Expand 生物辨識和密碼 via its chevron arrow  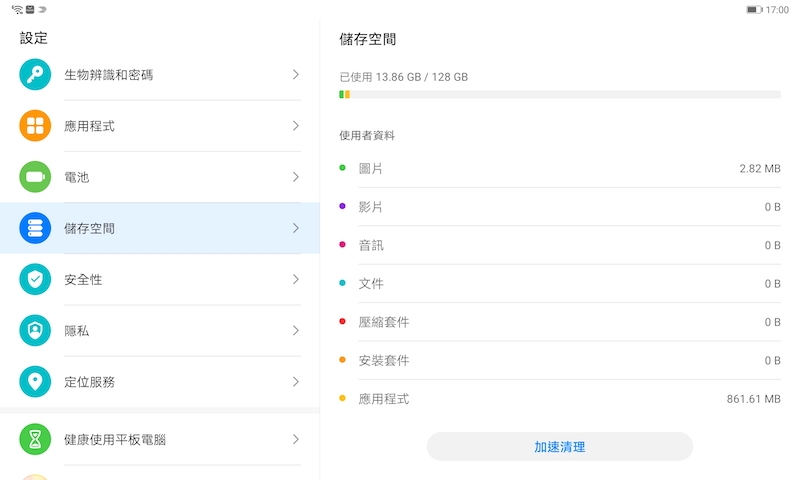296,74
